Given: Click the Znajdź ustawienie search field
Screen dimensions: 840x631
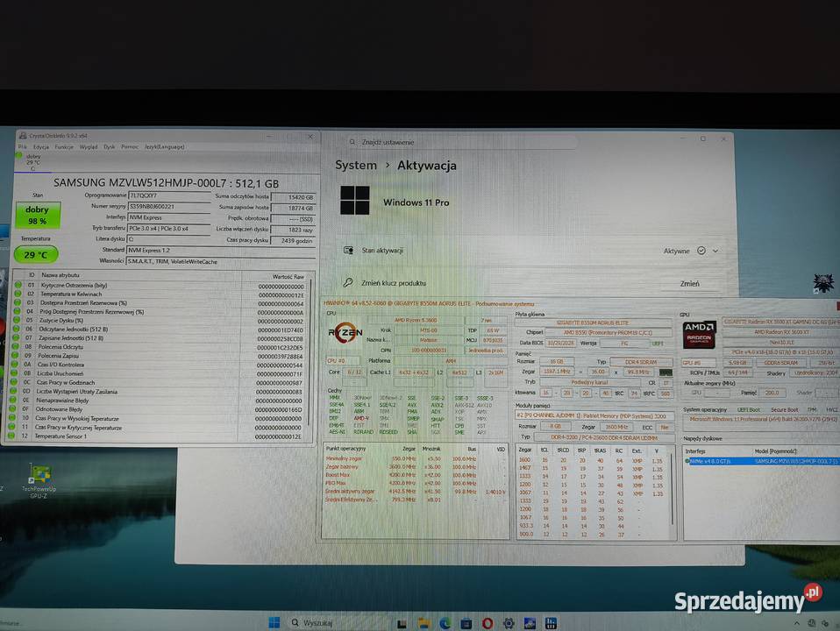Looking at the screenshot, I should 464,142.
